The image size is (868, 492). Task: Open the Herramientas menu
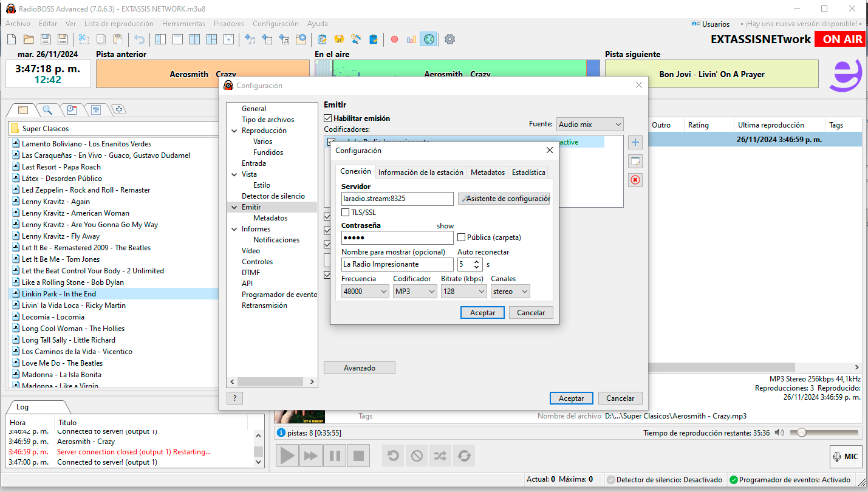pyautogui.click(x=183, y=23)
